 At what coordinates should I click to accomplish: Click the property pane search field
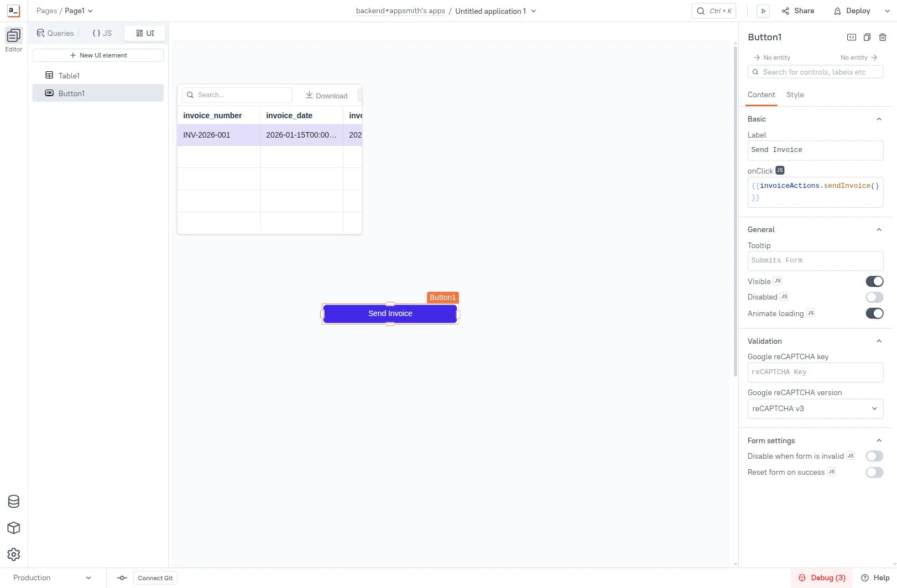click(x=815, y=72)
